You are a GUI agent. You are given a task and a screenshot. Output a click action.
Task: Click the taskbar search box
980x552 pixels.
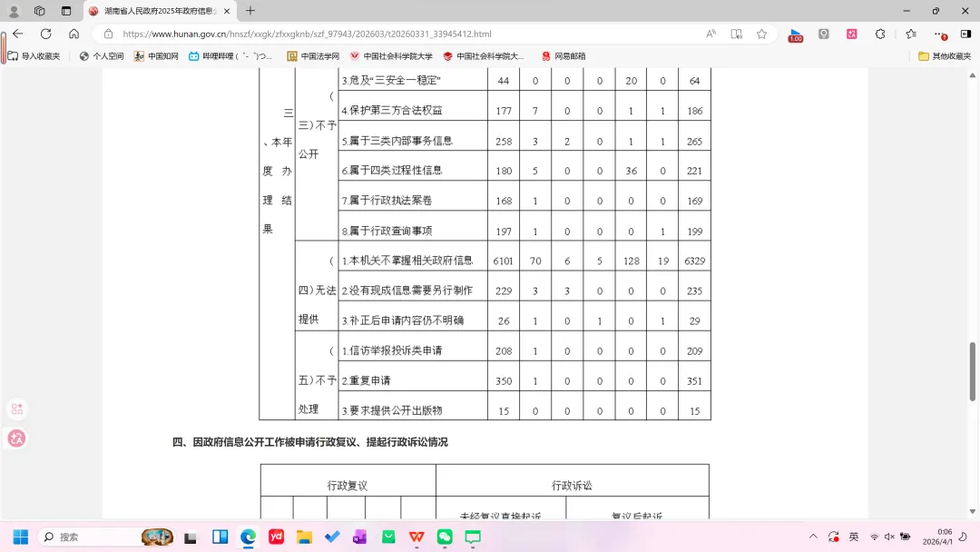click(x=106, y=537)
